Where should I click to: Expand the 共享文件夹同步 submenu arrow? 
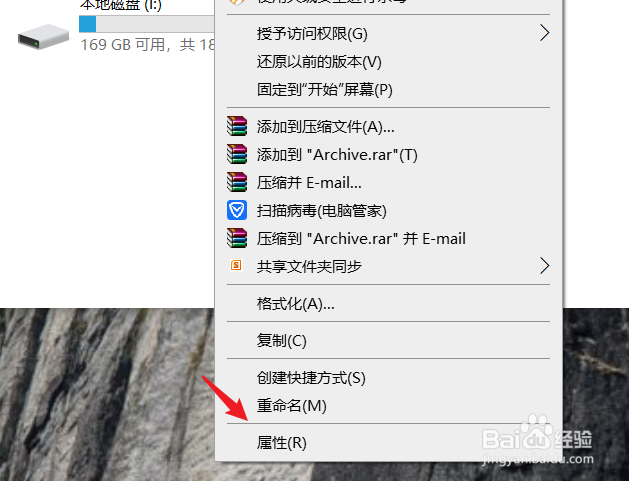544,266
